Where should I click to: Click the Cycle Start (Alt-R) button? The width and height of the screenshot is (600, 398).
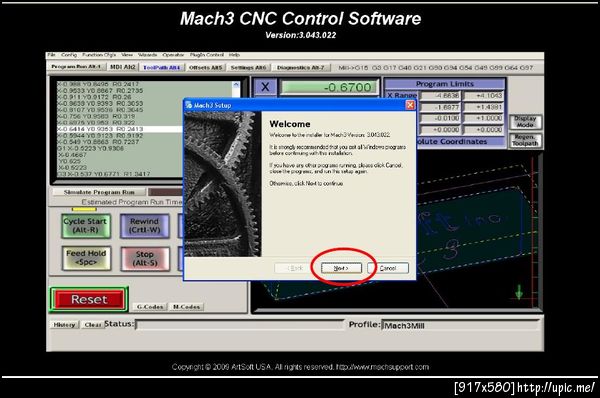point(86,226)
